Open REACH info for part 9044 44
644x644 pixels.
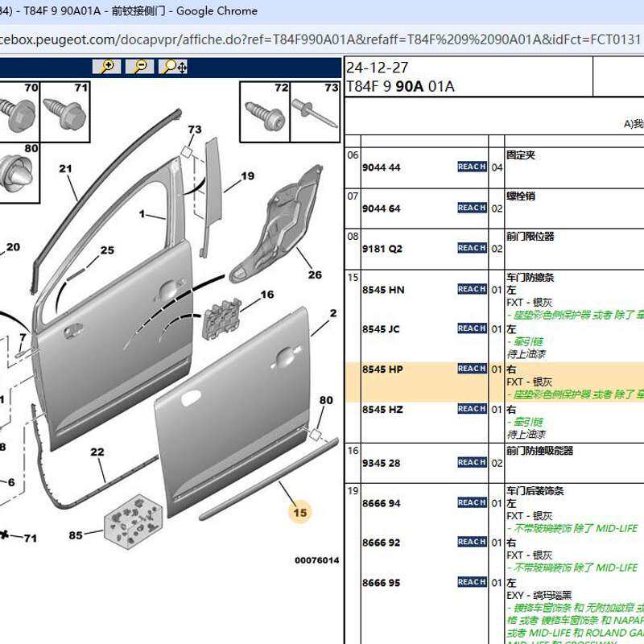[x=472, y=167]
